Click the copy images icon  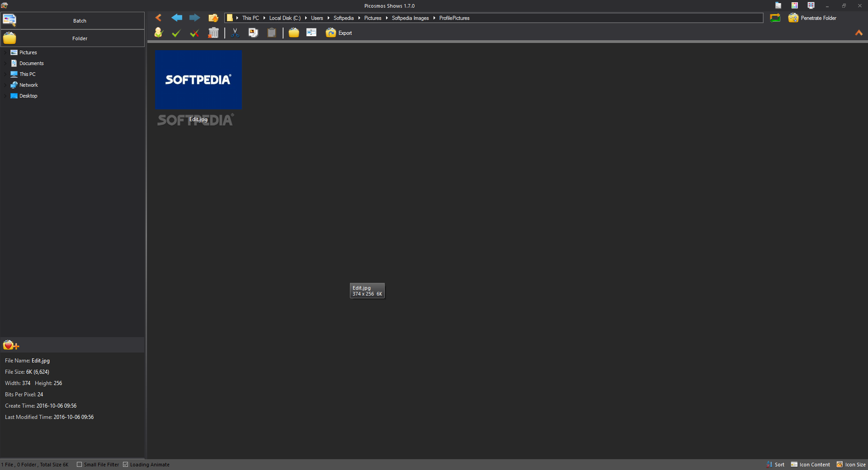coord(253,33)
